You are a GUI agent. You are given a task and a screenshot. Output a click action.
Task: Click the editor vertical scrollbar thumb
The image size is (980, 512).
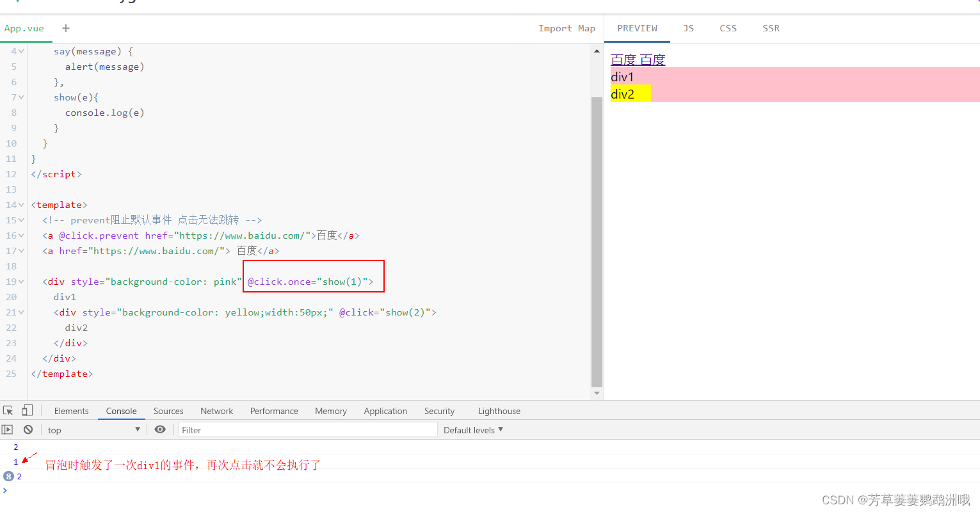tap(597, 242)
